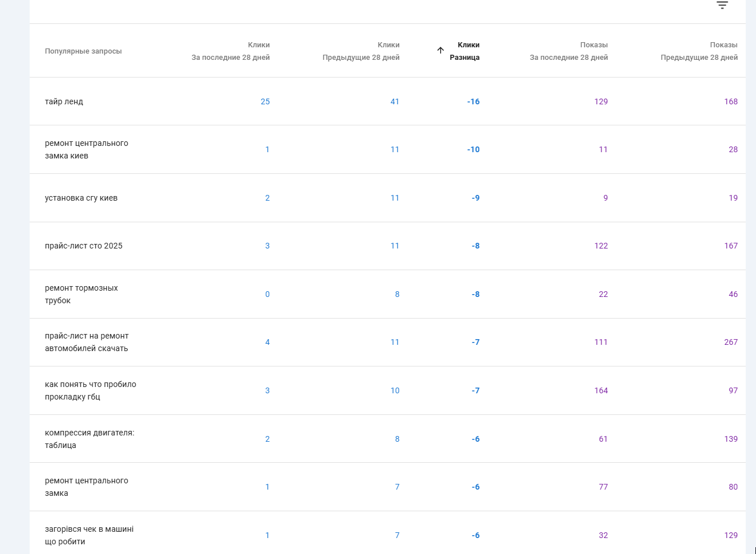Open query 'ремонт тормозных трубок'
Viewport: 756px width, 554px height.
pos(81,294)
